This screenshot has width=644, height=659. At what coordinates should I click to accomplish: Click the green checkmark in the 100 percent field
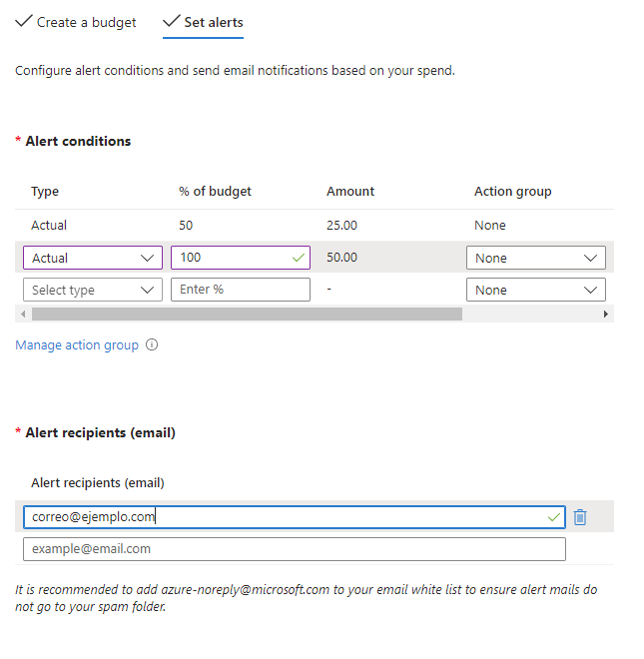pos(299,258)
